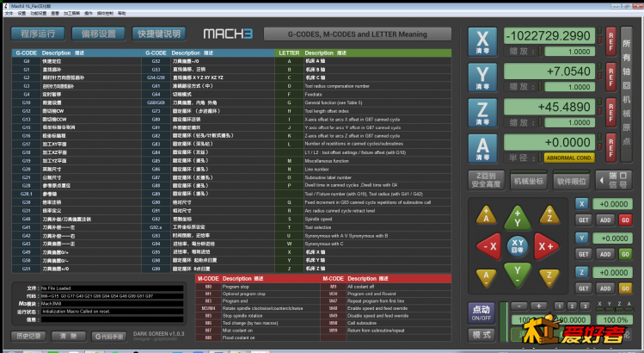644x353 pixels.
Task: Click the round XY zero-return button
Action: coord(518,246)
